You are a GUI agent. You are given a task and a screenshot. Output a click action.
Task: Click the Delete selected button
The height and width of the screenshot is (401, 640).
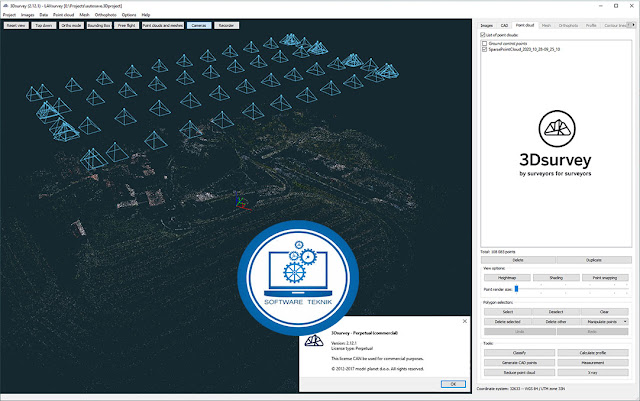508,322
